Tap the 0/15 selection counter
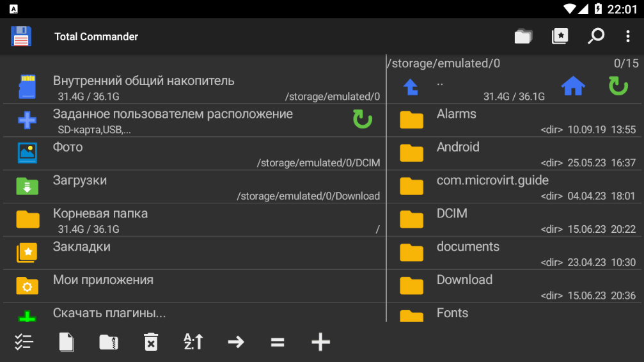This screenshot has height=362, width=644. pyautogui.click(x=626, y=63)
